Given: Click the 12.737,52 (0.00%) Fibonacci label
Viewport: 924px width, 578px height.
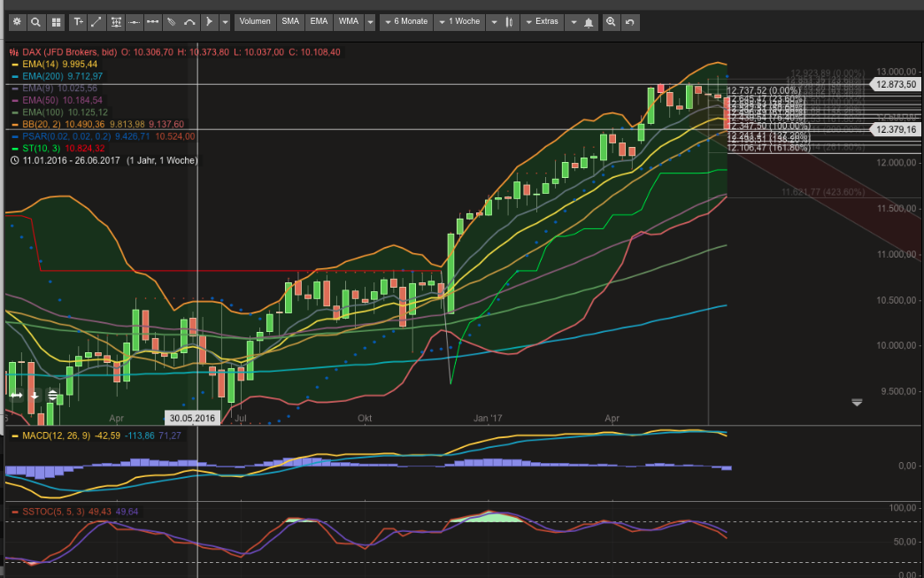Looking at the screenshot, I should click(x=764, y=91).
